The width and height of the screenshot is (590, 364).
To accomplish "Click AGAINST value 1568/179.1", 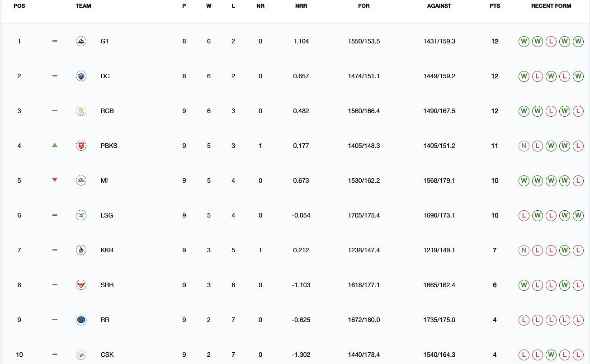I will point(439,180).
